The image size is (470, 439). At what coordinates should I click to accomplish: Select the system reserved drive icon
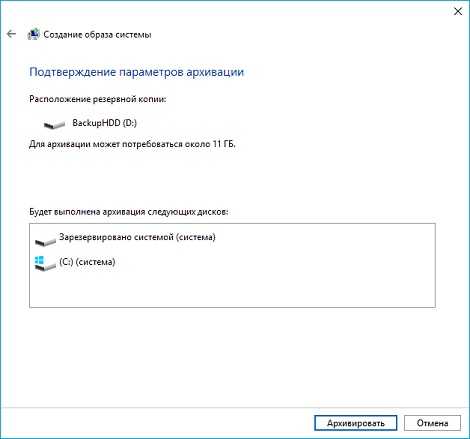coord(45,241)
